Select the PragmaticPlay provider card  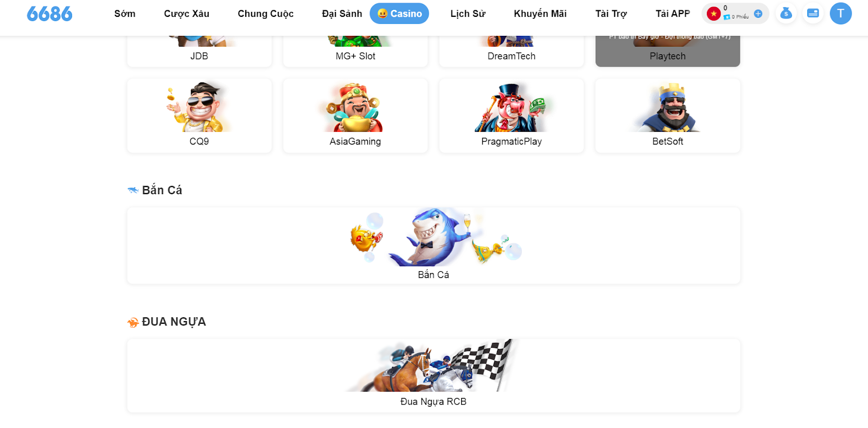click(x=512, y=116)
